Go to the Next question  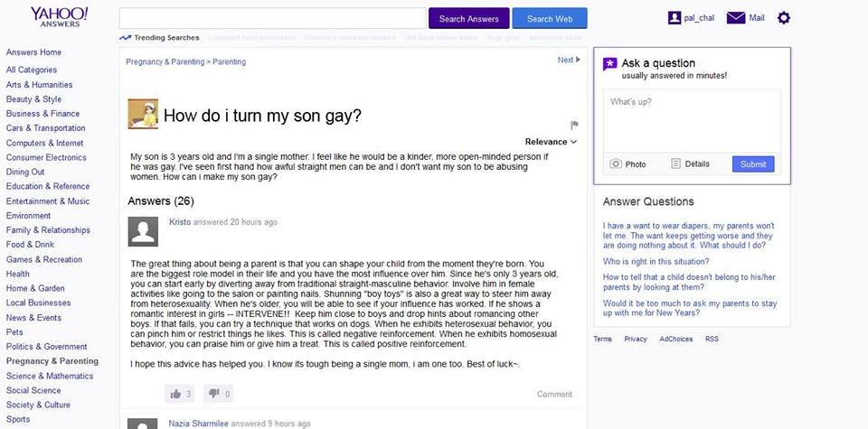[569, 61]
